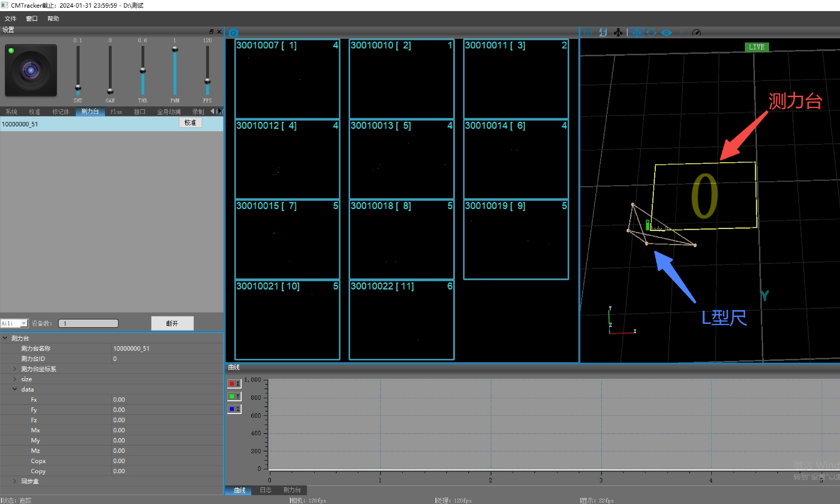
Task: Expand the 同步盒 tree node
Action: coord(15,481)
